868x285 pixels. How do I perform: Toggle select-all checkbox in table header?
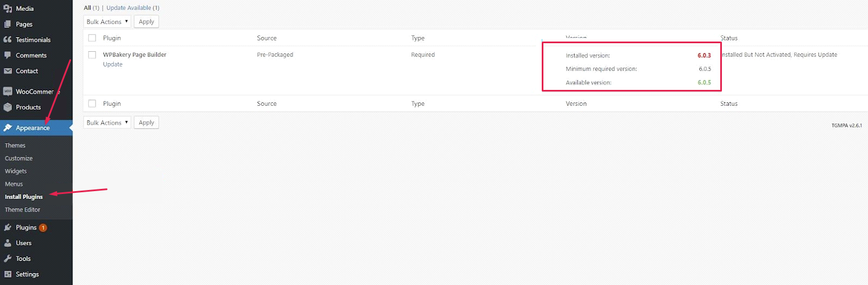92,38
